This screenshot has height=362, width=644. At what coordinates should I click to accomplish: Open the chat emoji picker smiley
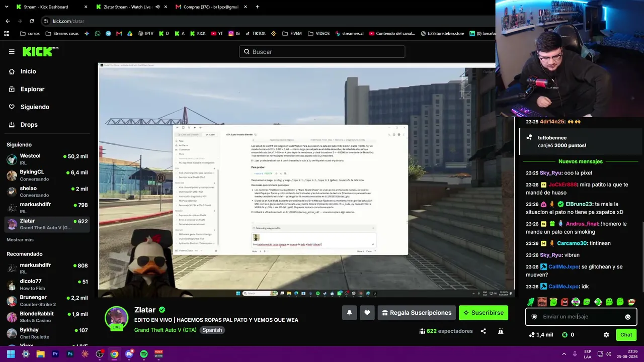(x=628, y=317)
